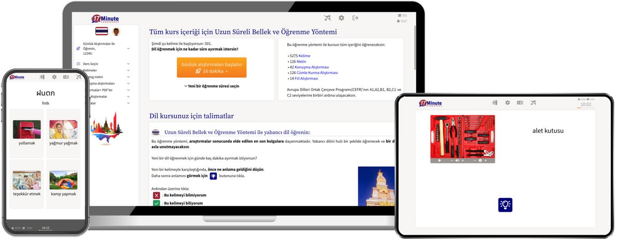Viewport: 644px width, 245px height.
Task: Click green check 'Bu kelimeyi biliyorum' icon
Action: [x=156, y=203]
